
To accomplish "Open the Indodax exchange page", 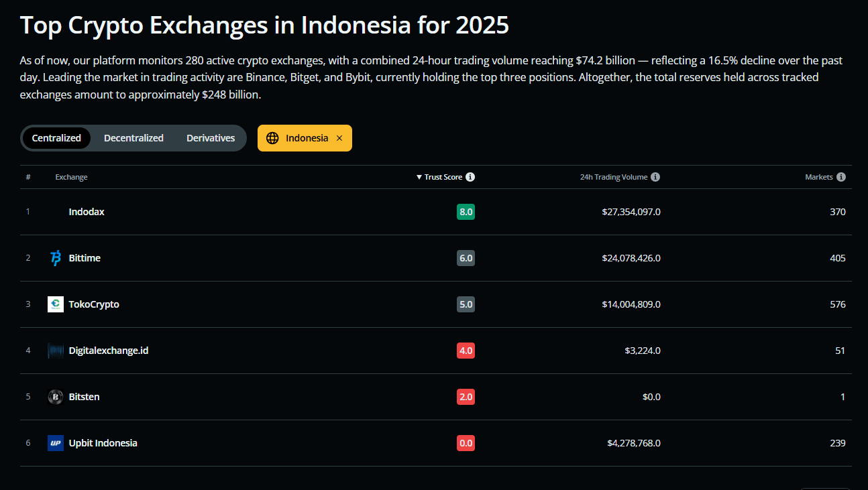I will coord(86,211).
